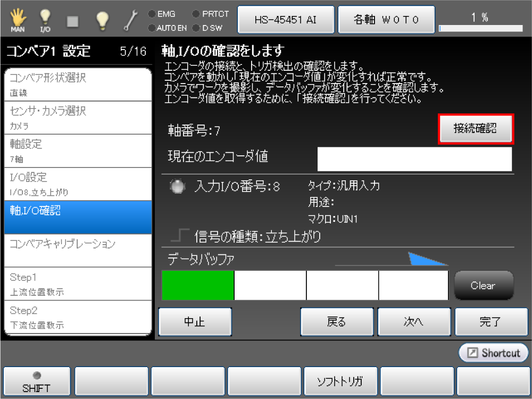Open the 各軸 W0T0 coordinate selector

point(387,20)
